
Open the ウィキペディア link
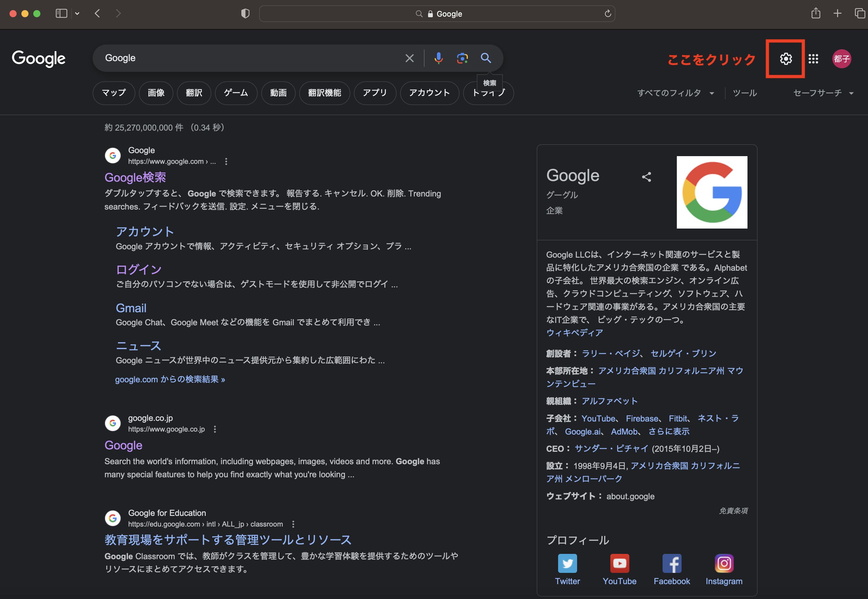[574, 332]
